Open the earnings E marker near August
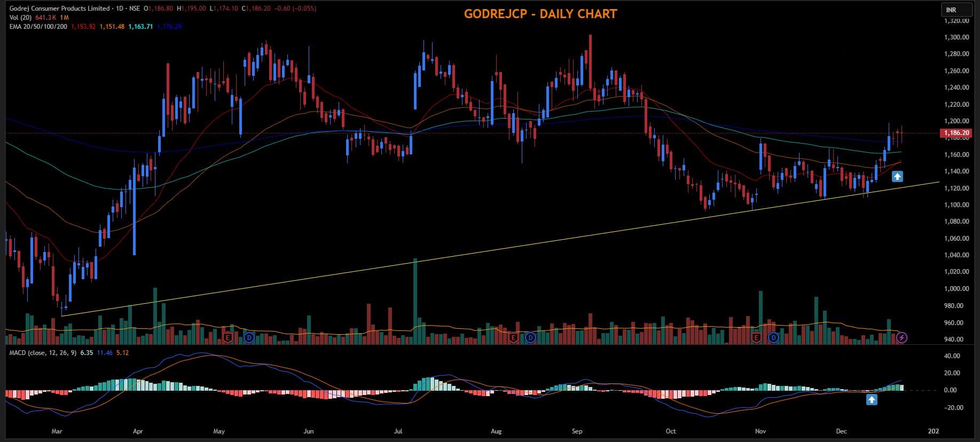Screen dimensions: 980x442 click(x=513, y=337)
